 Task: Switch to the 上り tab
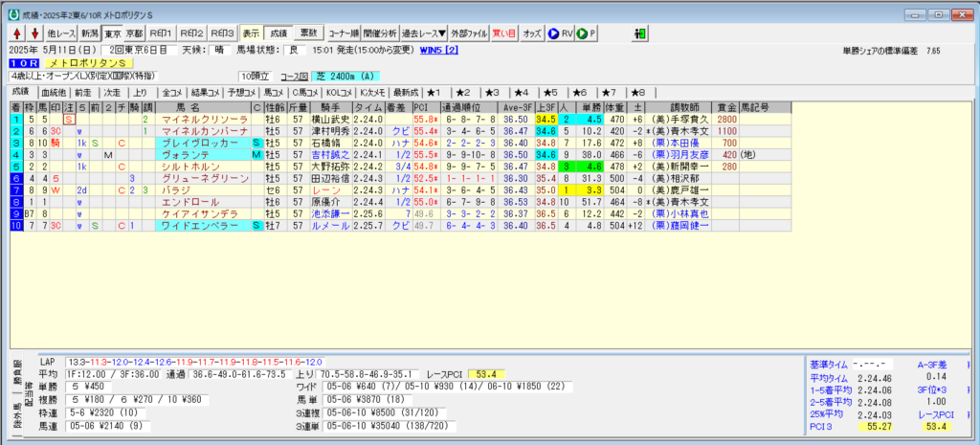coord(142,93)
